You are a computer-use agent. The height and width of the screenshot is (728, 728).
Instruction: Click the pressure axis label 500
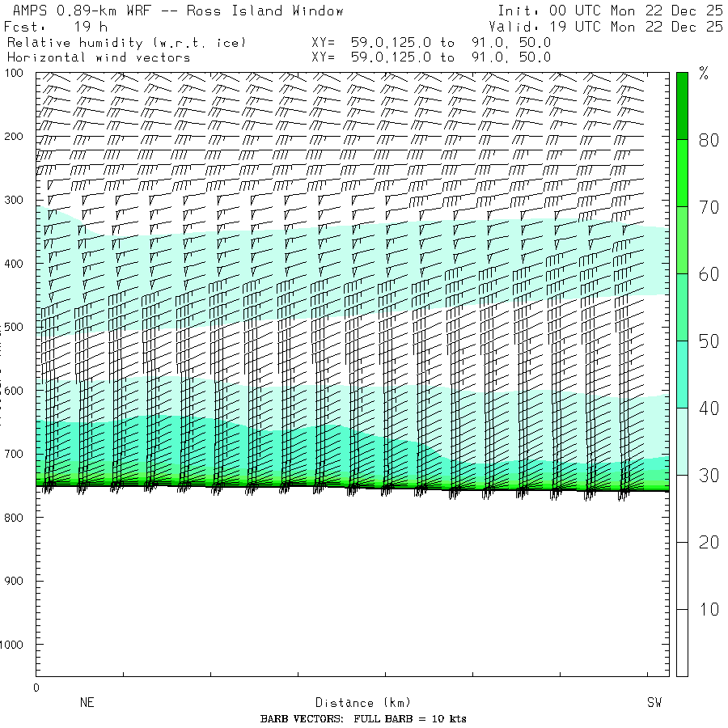pos(14,327)
